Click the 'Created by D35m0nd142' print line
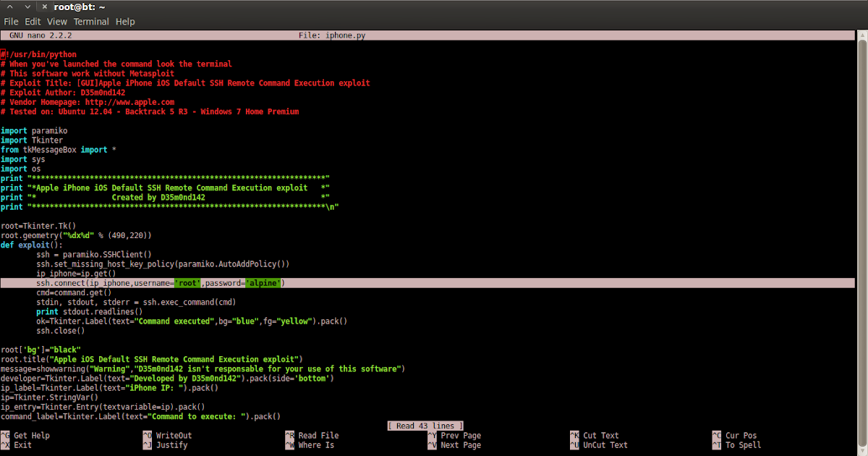Screen dimensions: 868x456 point(165,197)
